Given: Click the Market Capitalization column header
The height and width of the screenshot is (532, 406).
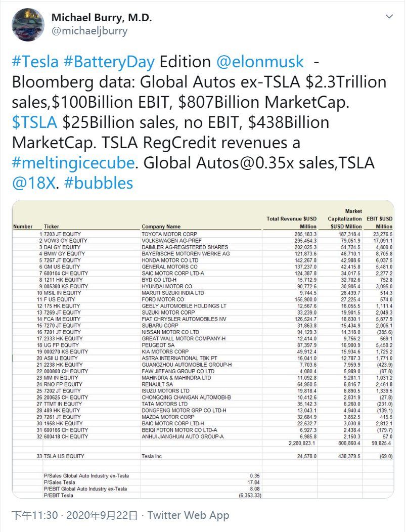Looking at the screenshot, I should point(345,218).
